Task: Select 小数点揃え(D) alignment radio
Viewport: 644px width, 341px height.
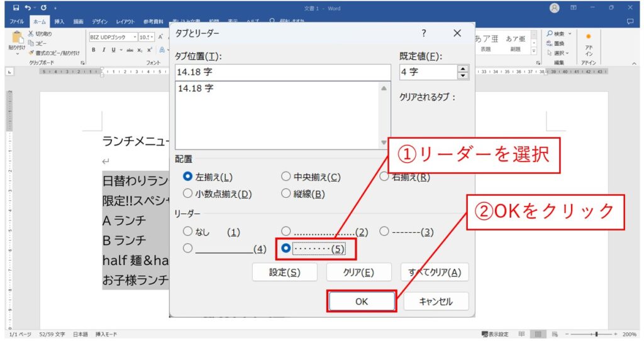Action: pyautogui.click(x=187, y=193)
